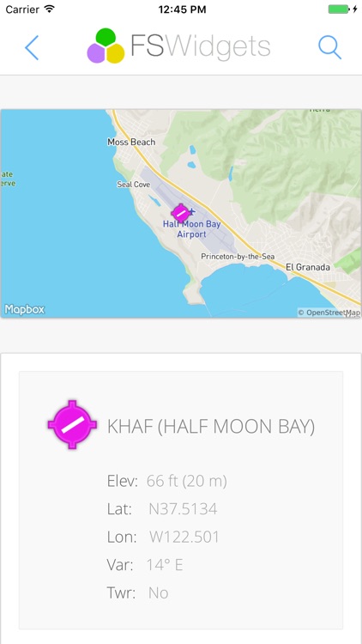Click the FSWidgets title text
Screen dimensions: 362x644
click(201, 46)
